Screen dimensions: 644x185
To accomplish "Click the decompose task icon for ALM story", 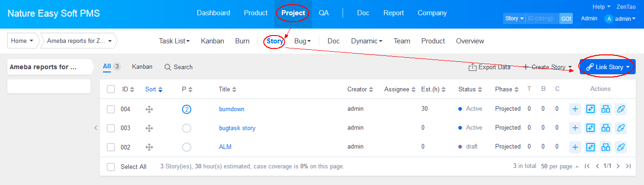I will (606, 147).
